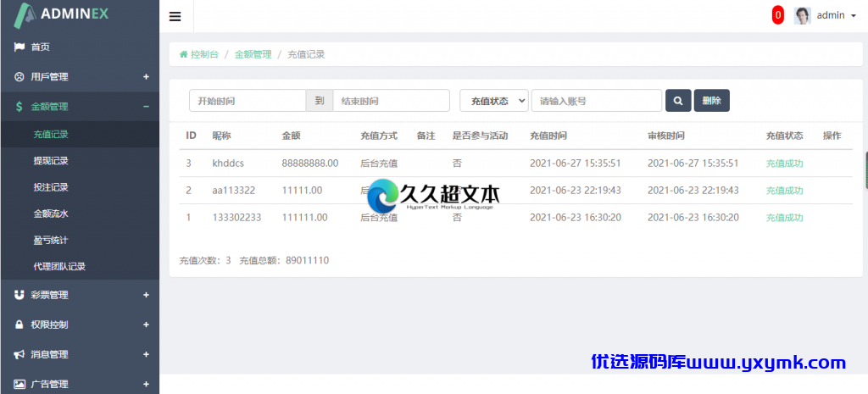
Task: Select 代理团队记录 in the sidebar
Action: (x=60, y=267)
